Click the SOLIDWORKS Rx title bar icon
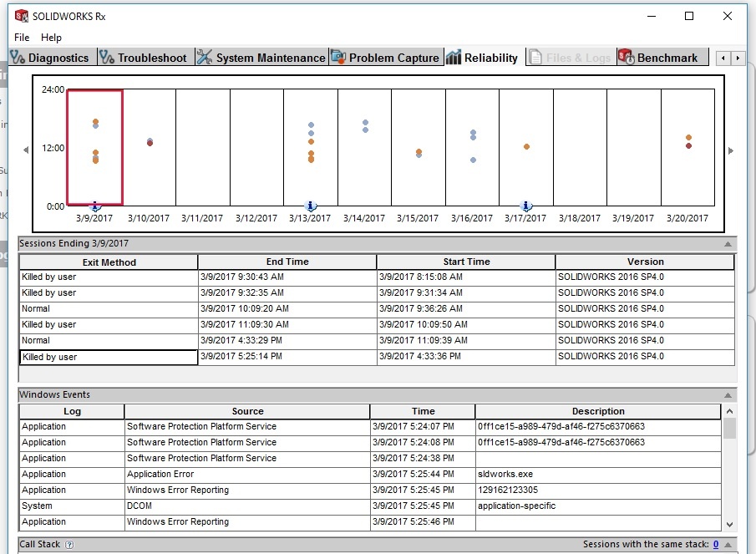The image size is (756, 554). (21, 17)
